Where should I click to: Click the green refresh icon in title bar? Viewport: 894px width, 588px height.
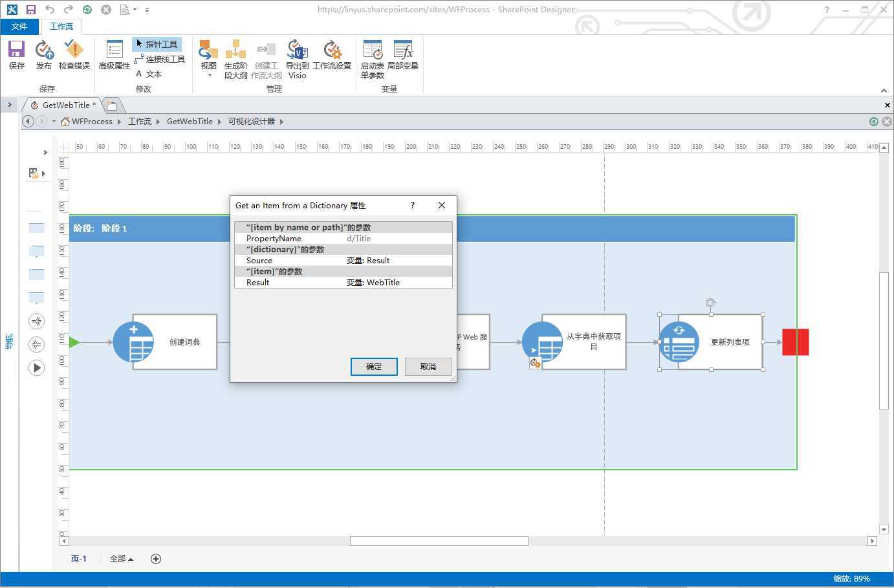click(87, 10)
